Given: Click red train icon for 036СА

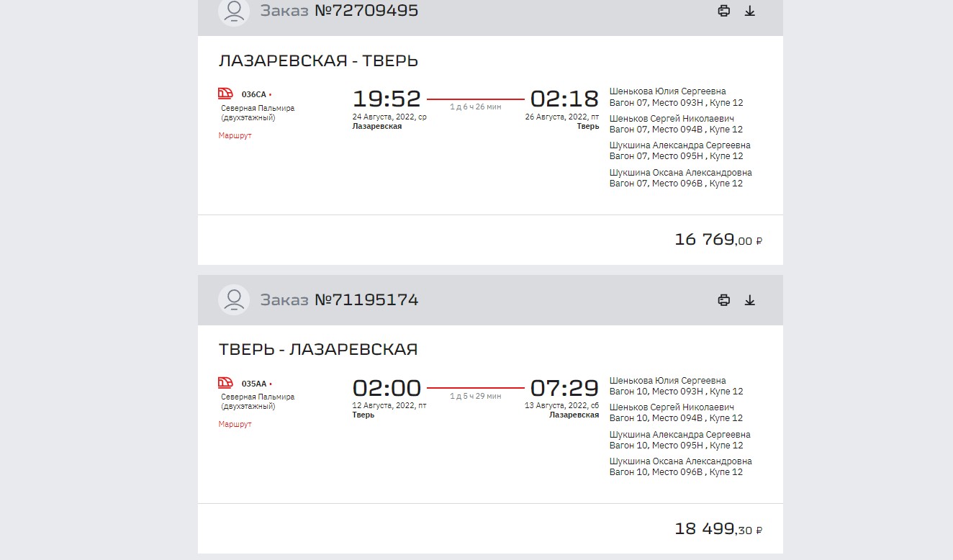Looking at the screenshot, I should pos(226,94).
